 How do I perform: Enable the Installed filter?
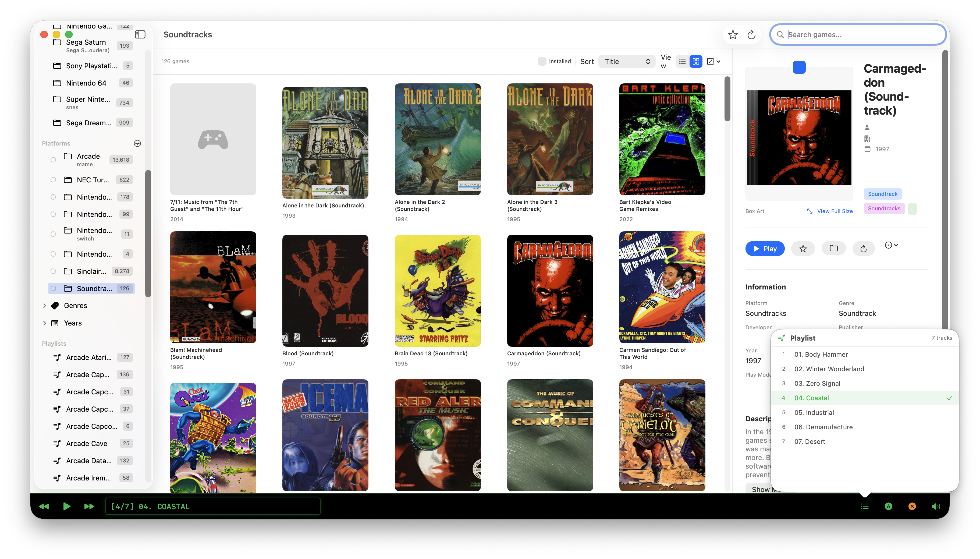point(542,61)
